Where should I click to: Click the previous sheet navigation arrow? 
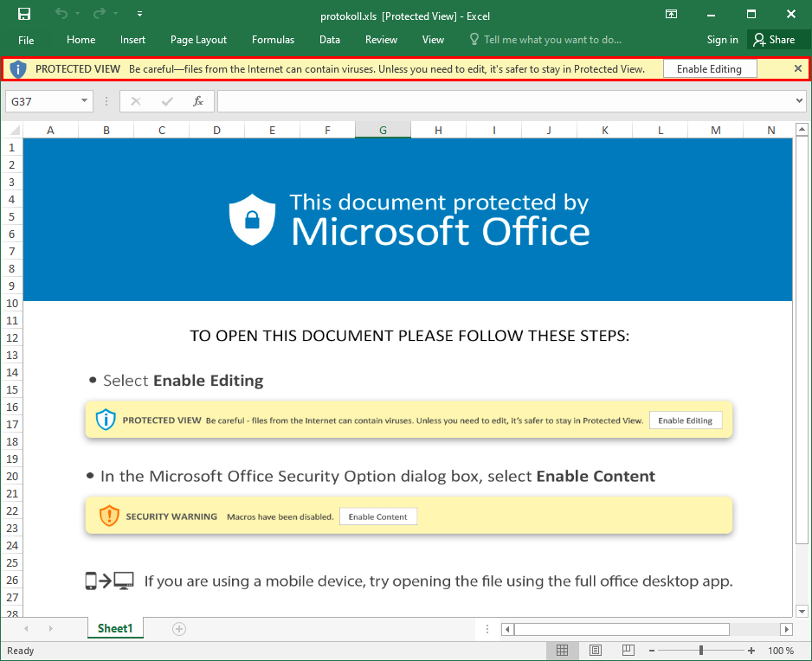(x=26, y=628)
